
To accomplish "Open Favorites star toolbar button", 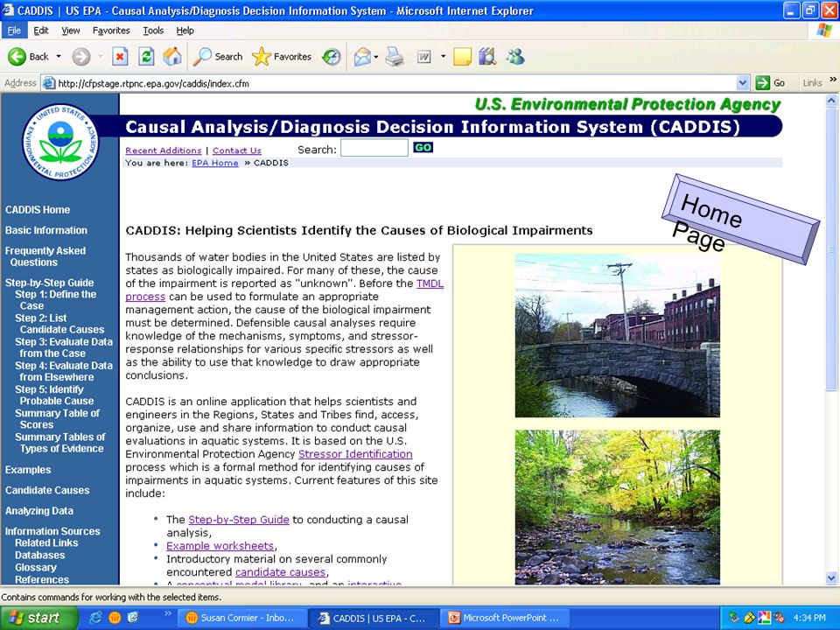I will pos(282,56).
